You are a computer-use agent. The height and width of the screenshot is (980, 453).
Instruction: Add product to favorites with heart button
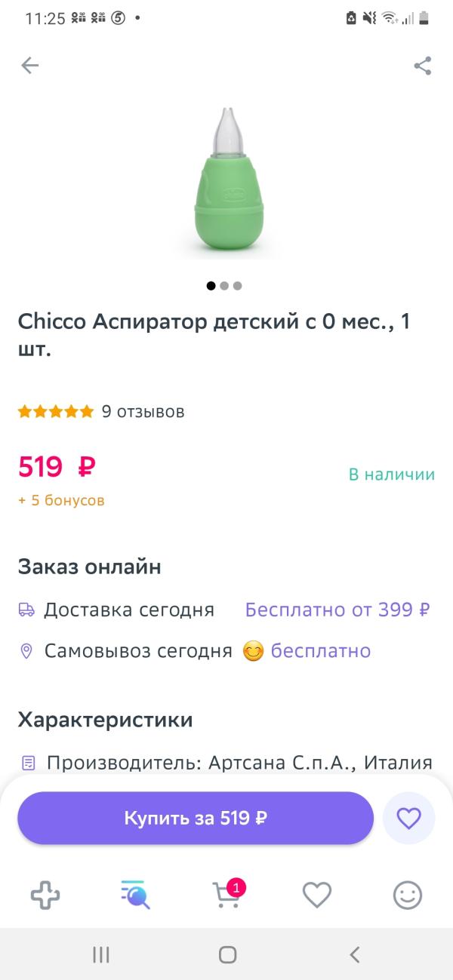pyautogui.click(x=408, y=818)
